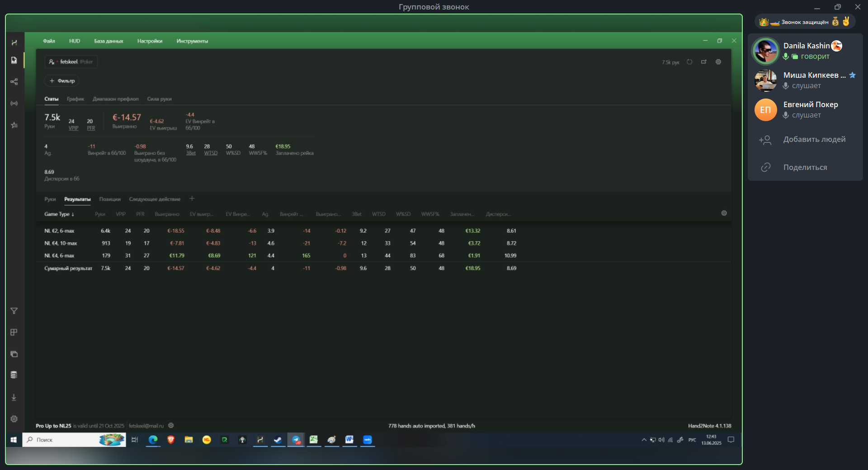Image resolution: width=868 pixels, height=470 pixels.
Task: Switch to the Позиции tab
Action: [110, 199]
